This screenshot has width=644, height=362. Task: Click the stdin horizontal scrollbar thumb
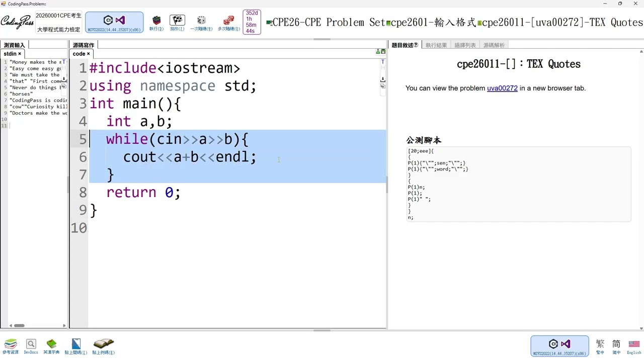pos(19,326)
